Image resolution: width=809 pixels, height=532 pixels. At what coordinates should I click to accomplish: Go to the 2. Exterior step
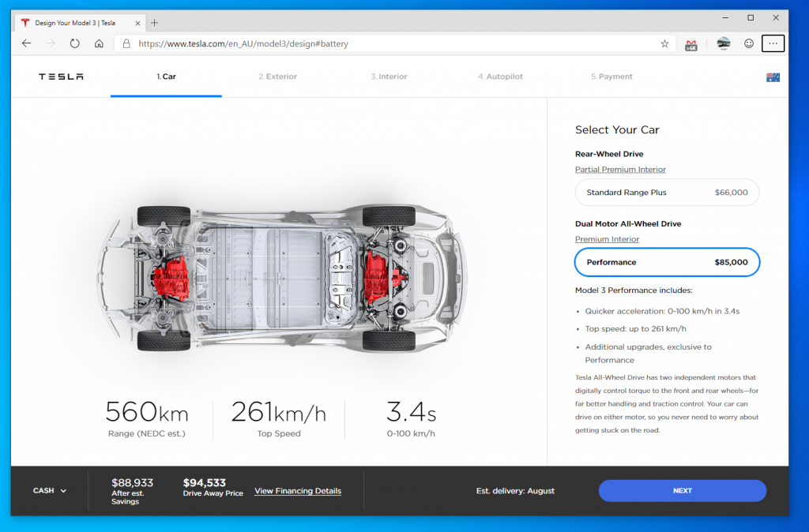tap(277, 77)
